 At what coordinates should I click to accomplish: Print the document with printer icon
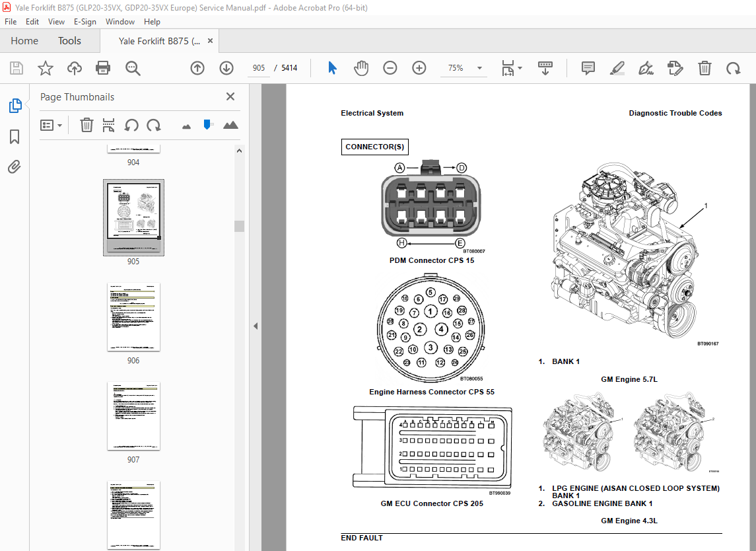point(103,68)
